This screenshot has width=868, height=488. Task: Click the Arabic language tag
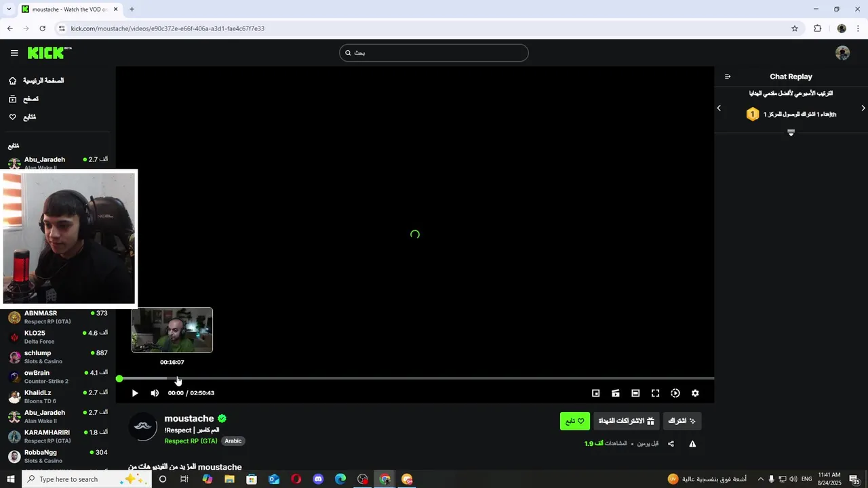(x=233, y=441)
